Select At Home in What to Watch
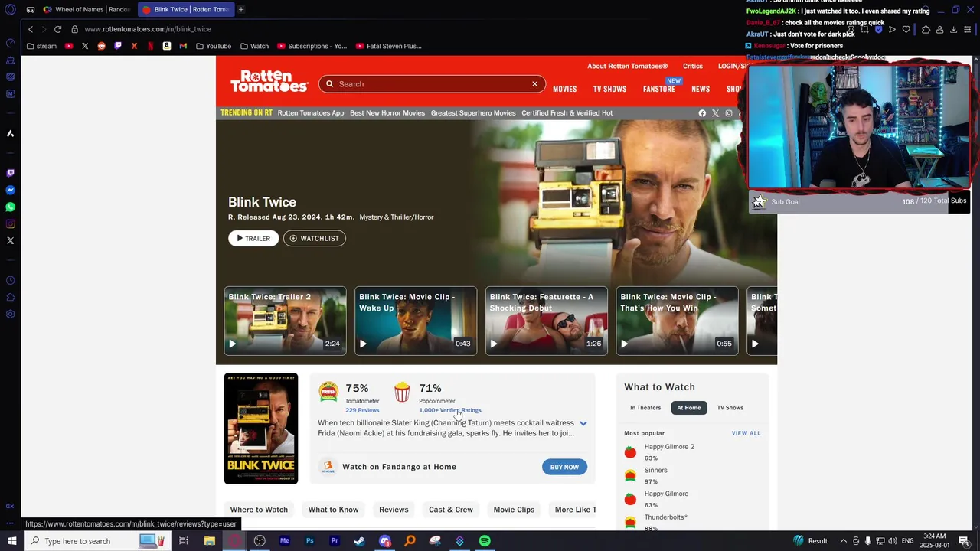 688,408
